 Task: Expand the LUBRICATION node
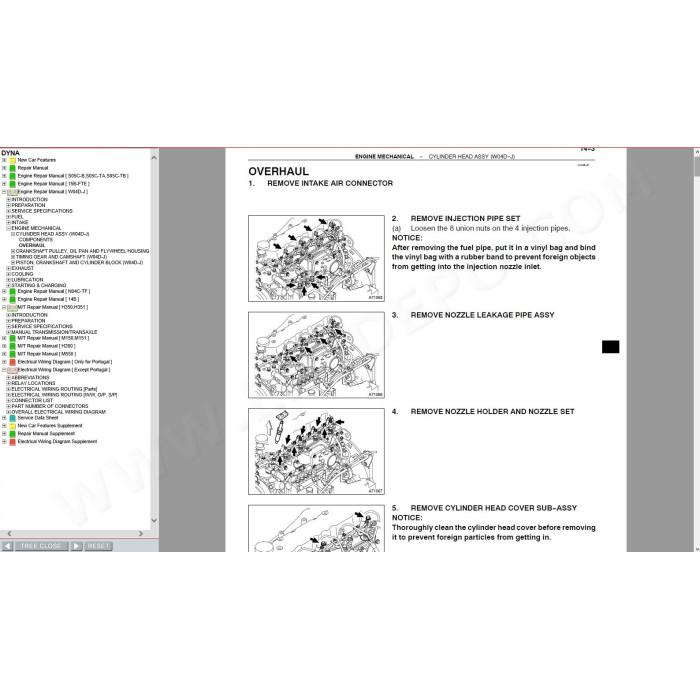pos(8,280)
